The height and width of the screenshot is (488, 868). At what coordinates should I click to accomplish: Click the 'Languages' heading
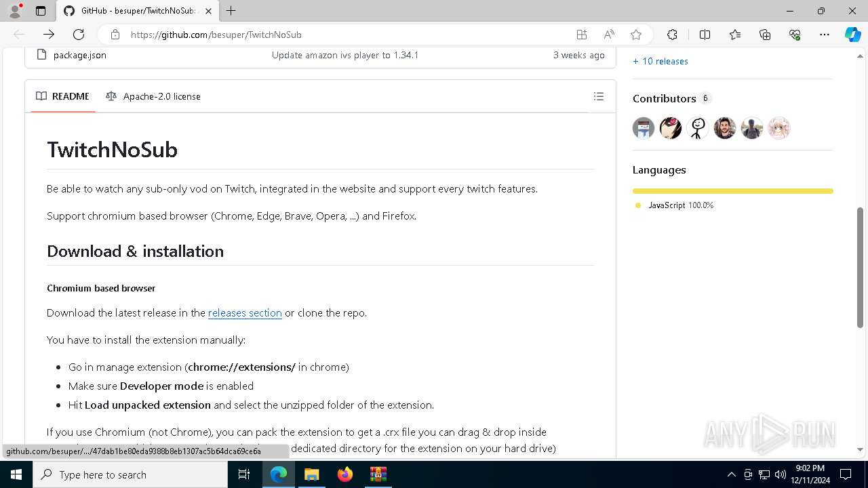click(659, 170)
